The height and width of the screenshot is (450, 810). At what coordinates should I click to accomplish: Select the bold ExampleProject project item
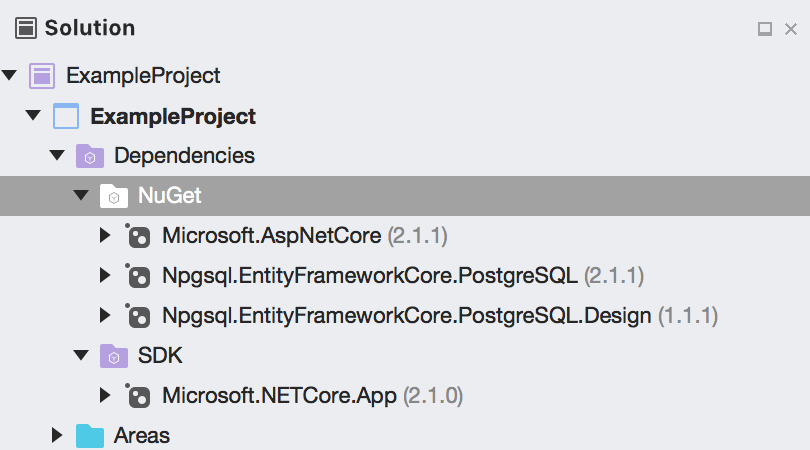173,116
